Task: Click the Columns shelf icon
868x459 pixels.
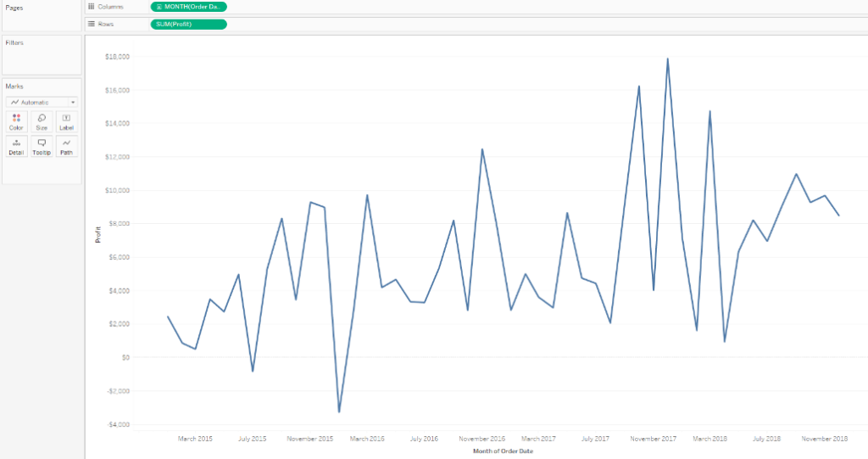Action: pyautogui.click(x=92, y=7)
